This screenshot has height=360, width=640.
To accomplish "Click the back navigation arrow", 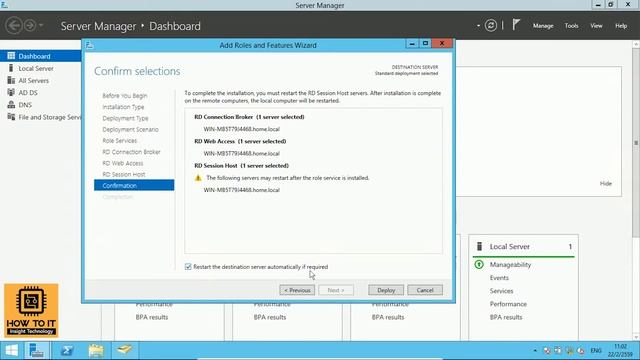I will pyautogui.click(x=14, y=25).
